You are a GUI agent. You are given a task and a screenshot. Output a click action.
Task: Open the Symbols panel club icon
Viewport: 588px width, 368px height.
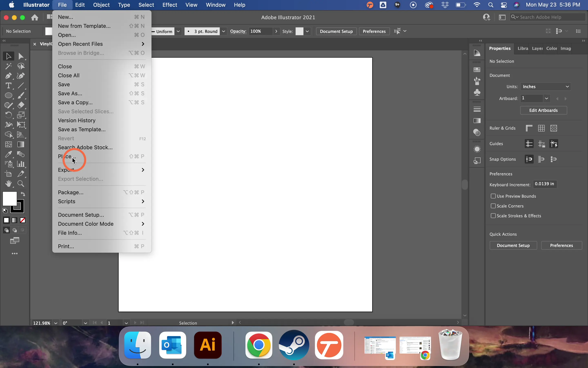point(477,92)
